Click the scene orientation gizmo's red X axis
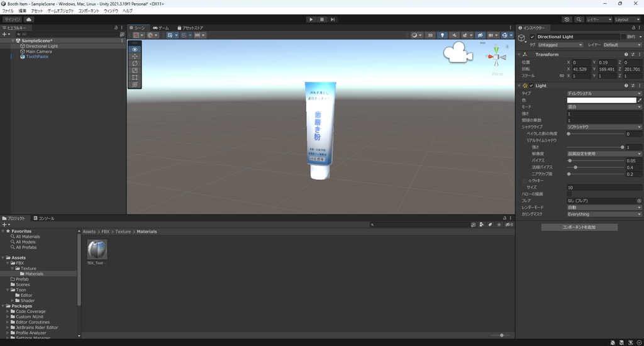 pyautogui.click(x=491, y=57)
